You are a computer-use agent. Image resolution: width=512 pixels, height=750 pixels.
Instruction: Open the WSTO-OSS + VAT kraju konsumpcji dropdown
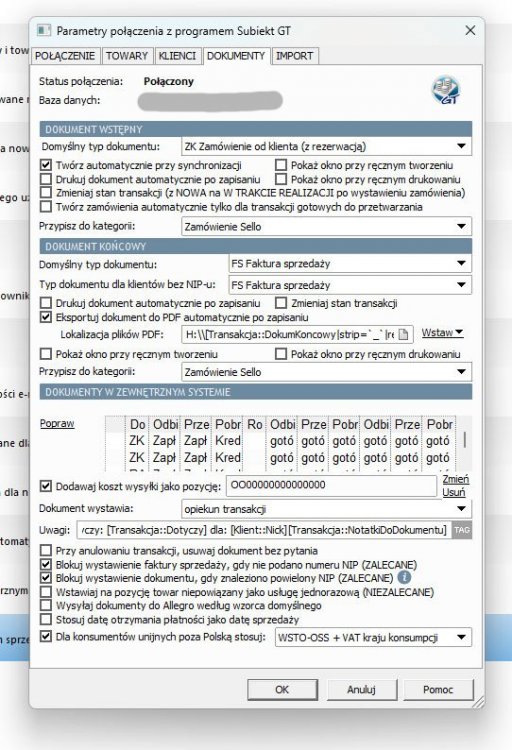[x=373, y=637]
